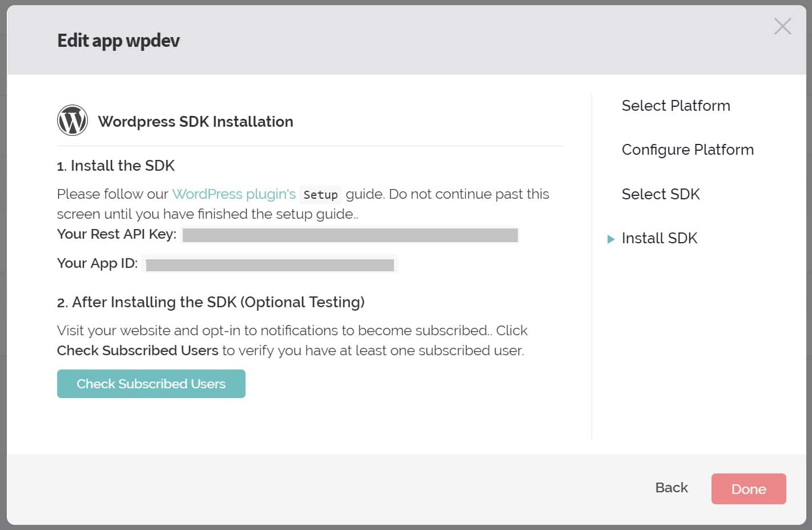Screen dimensions: 812x530
Task: Click the Your Rest API Key label
Action: pos(116,234)
